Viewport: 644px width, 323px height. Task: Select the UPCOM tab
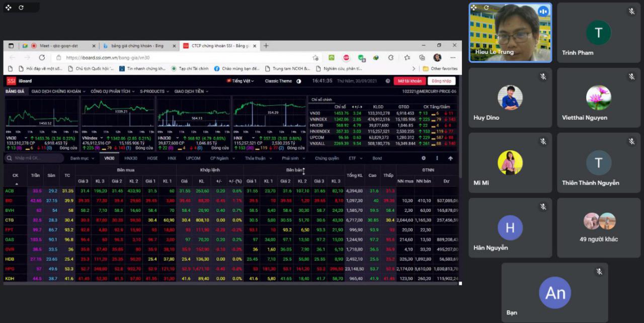point(193,158)
